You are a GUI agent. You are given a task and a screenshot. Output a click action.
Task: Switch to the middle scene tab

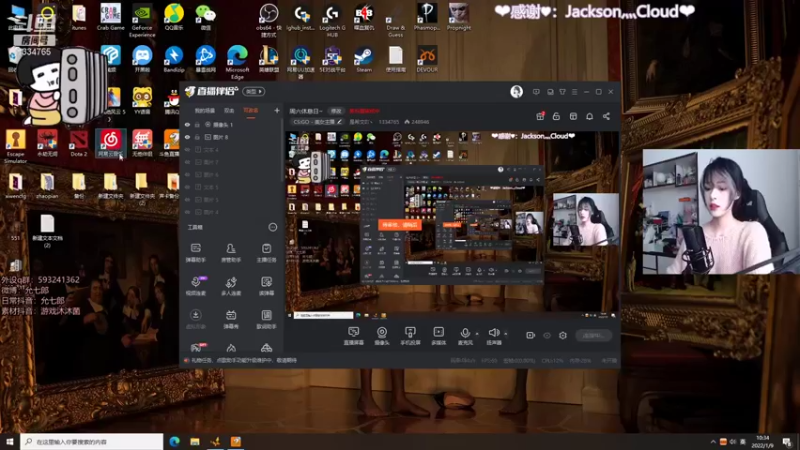[x=229, y=110]
